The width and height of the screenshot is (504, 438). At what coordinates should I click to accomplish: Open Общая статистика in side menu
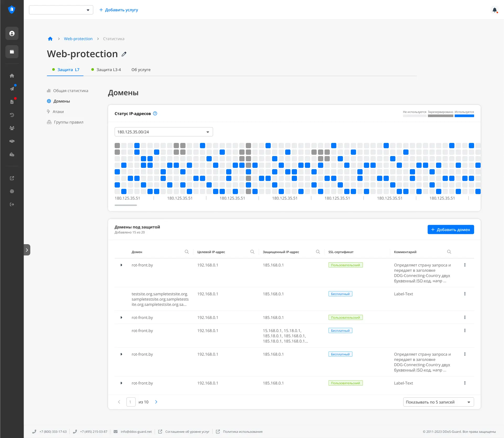[x=68, y=91]
